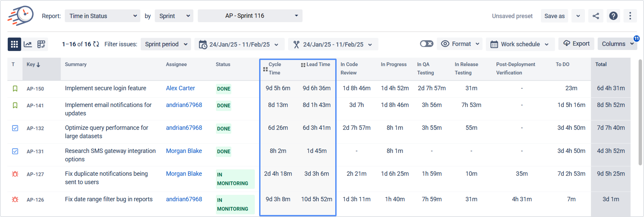The height and width of the screenshot is (217, 644).
Task: Switch to pivot table view
Action: pyautogui.click(x=41, y=44)
